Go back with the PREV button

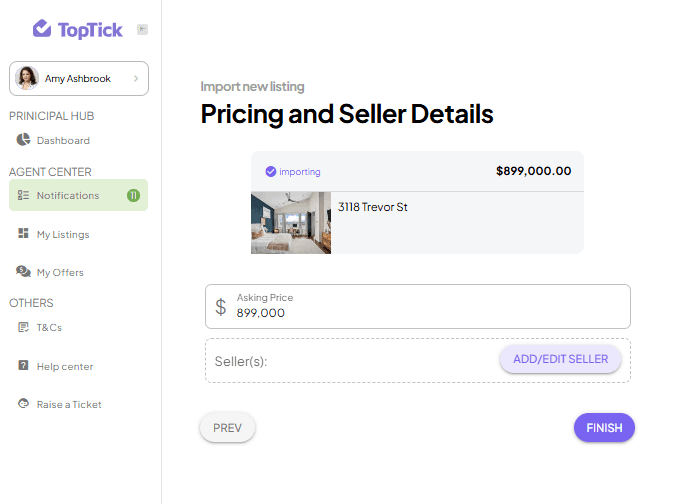(x=227, y=427)
